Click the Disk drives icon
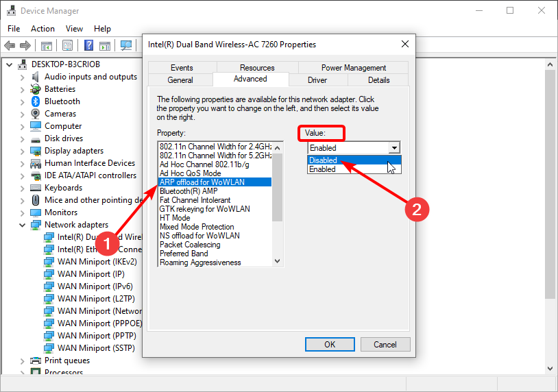Viewport: 558px width, 392px height. [x=36, y=139]
